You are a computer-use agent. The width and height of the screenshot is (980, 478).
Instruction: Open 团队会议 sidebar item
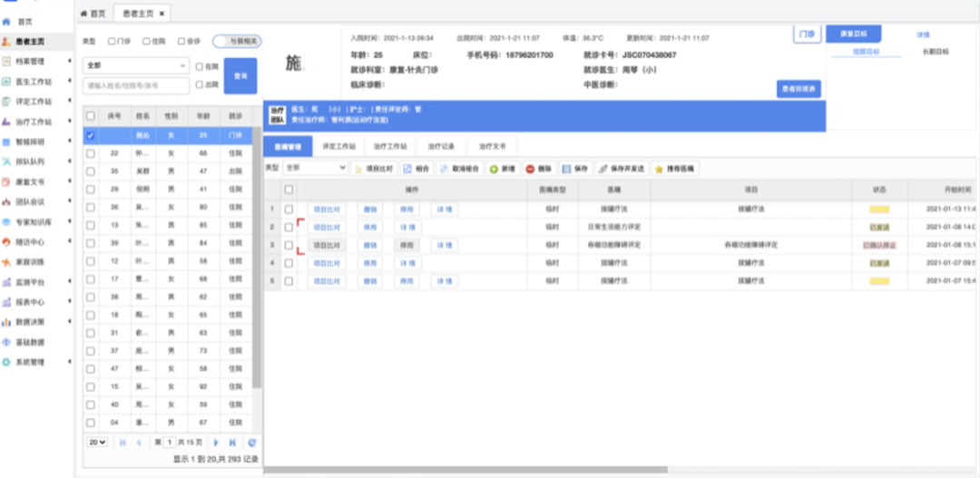(x=30, y=202)
